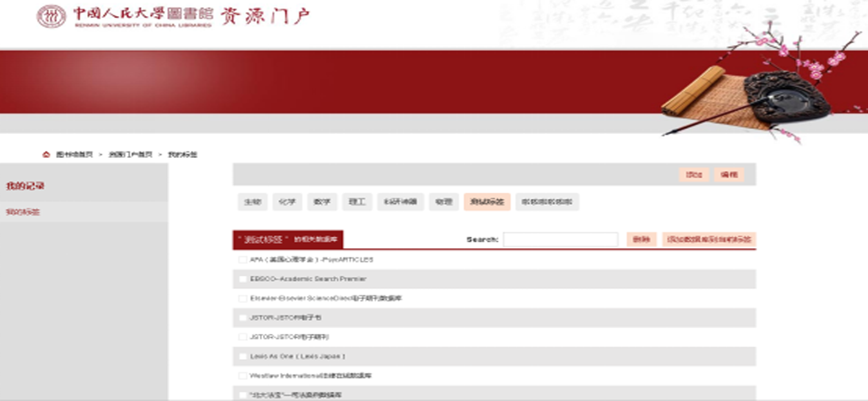
Task: Click the add database to tag button
Action: tap(709, 239)
